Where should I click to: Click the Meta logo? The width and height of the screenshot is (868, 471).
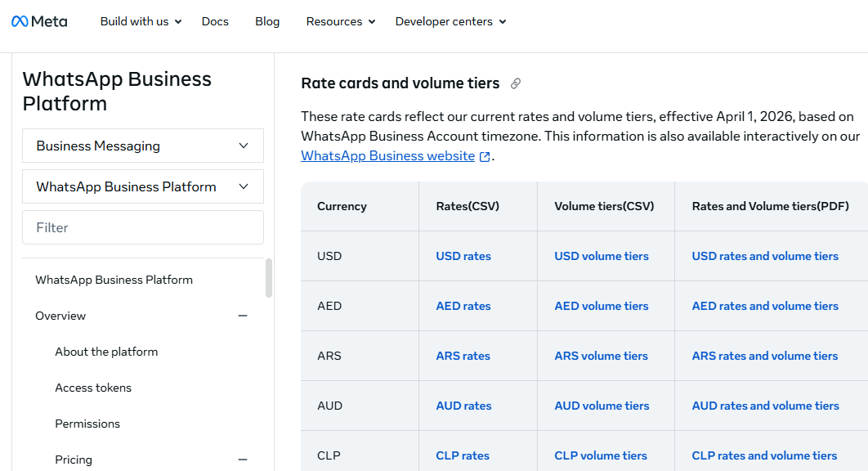point(39,21)
